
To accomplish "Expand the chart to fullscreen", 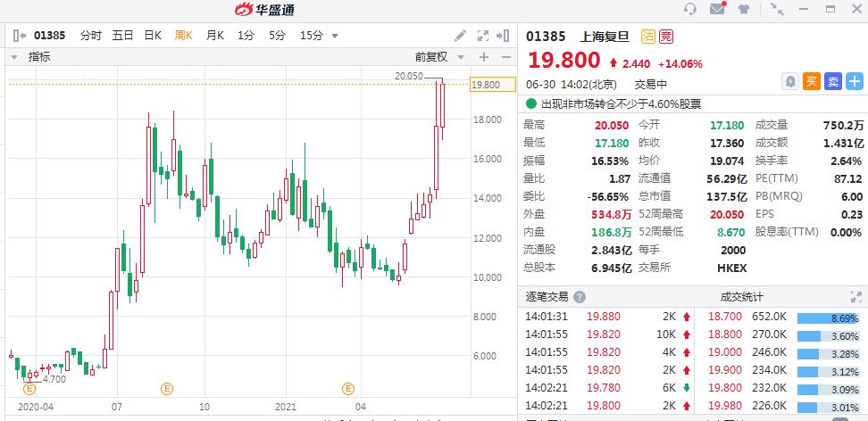I will 483,36.
